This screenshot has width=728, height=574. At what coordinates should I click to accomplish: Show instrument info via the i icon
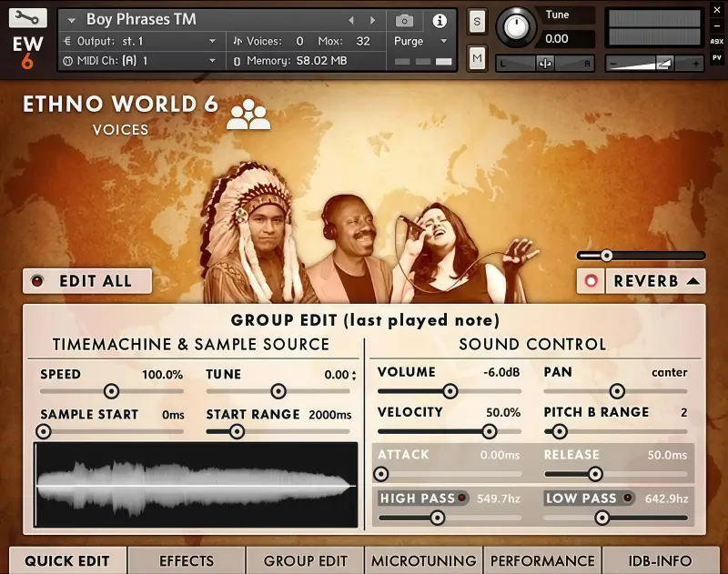[x=440, y=20]
